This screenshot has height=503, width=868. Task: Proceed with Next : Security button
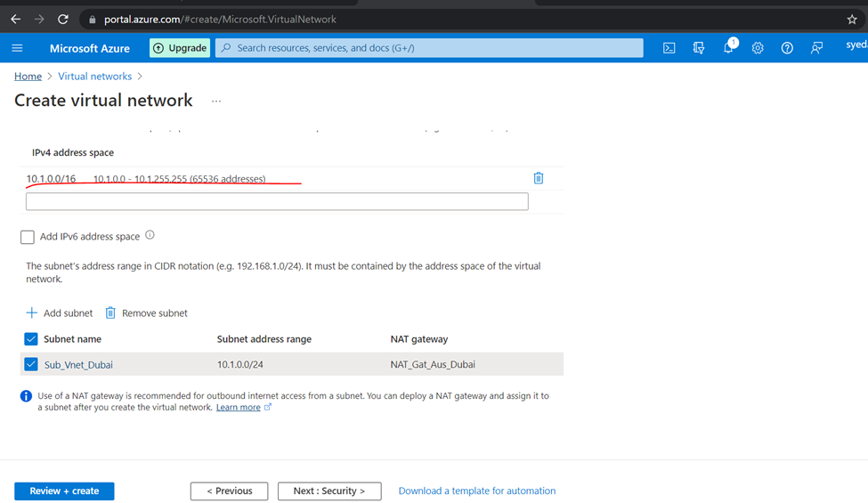329,491
